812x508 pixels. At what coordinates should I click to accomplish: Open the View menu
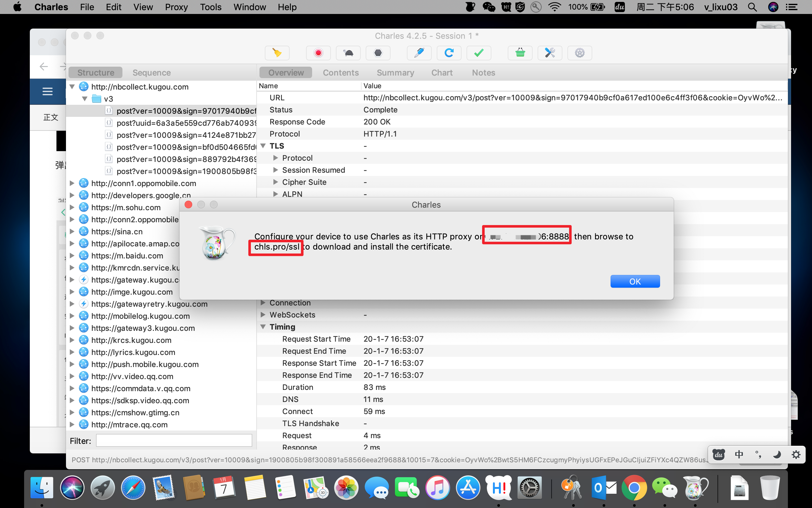[143, 7]
